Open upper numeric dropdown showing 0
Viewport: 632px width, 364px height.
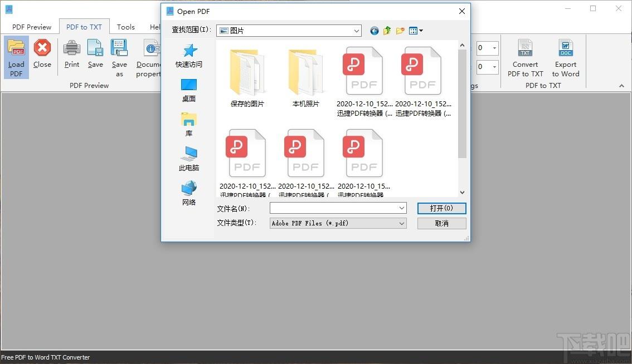coord(494,48)
